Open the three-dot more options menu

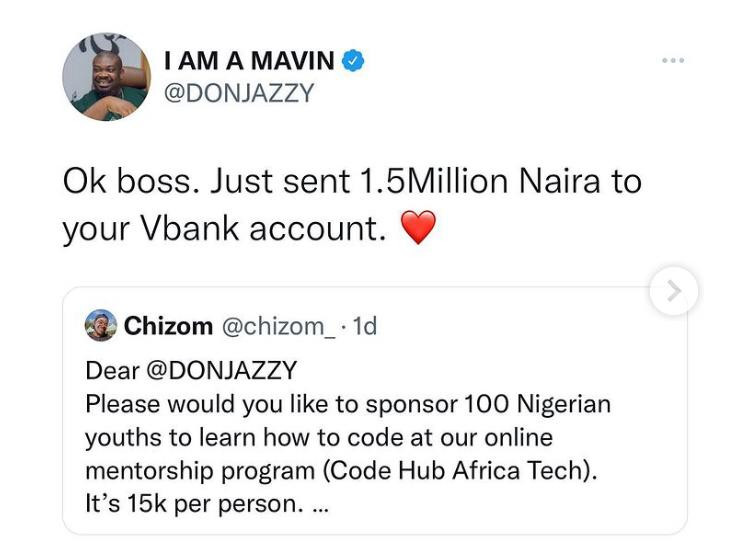tap(673, 60)
